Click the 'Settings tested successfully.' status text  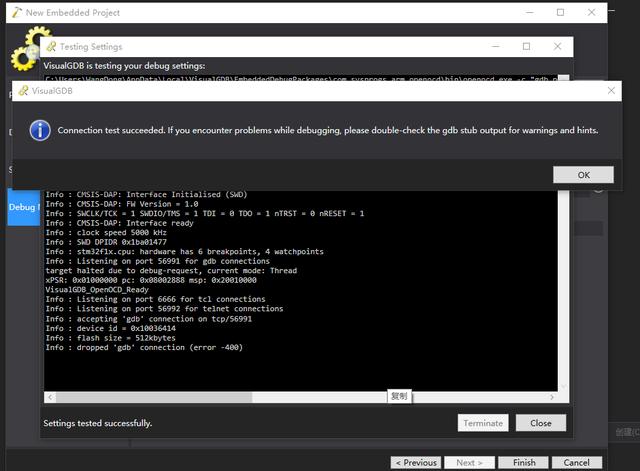pos(98,423)
